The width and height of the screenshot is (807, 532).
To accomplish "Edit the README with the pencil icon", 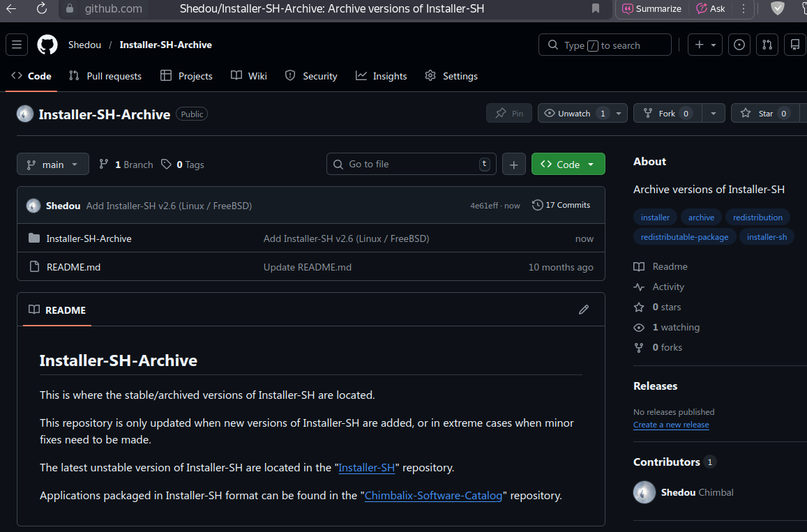I will pos(583,310).
